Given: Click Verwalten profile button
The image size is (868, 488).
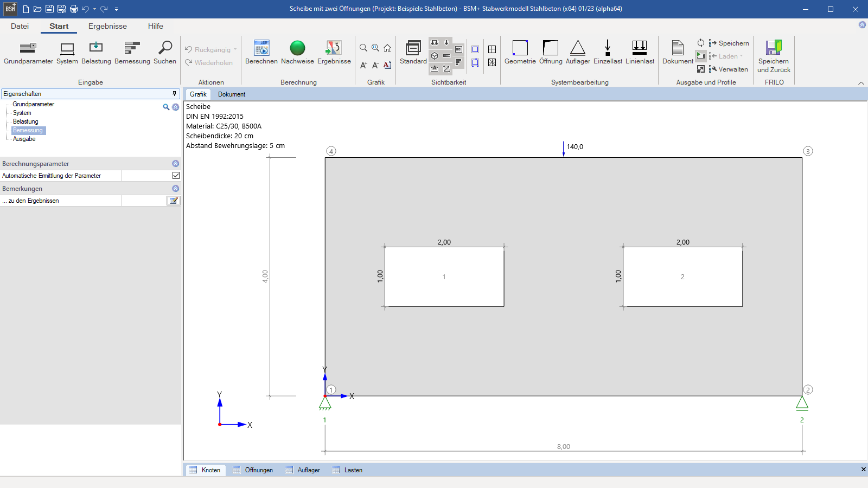Looking at the screenshot, I should (x=728, y=69).
